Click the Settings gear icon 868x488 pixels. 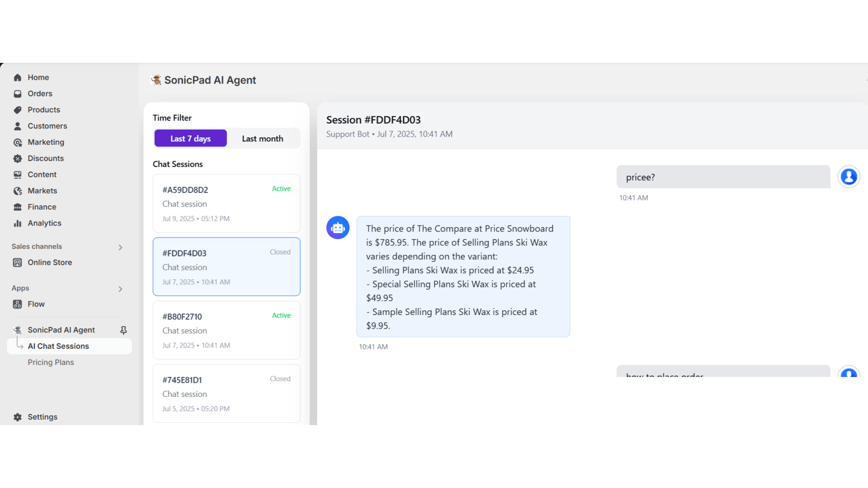click(17, 417)
